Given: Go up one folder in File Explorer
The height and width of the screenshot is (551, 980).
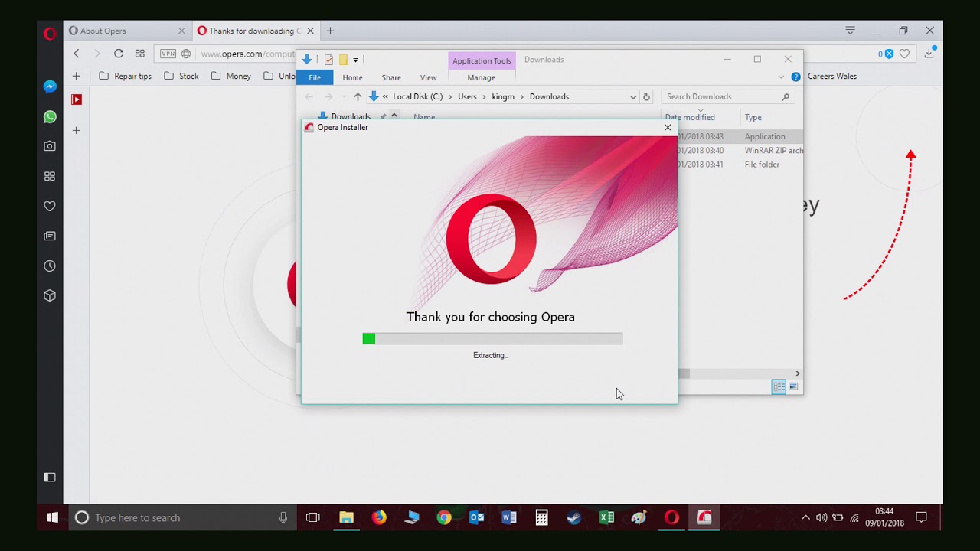Looking at the screenshot, I should [358, 96].
